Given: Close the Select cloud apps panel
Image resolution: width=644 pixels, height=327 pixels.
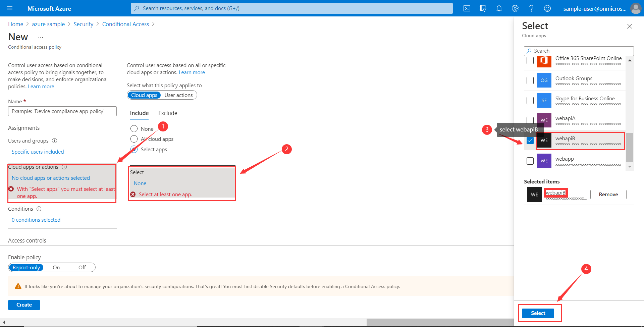Looking at the screenshot, I should pyautogui.click(x=630, y=26).
